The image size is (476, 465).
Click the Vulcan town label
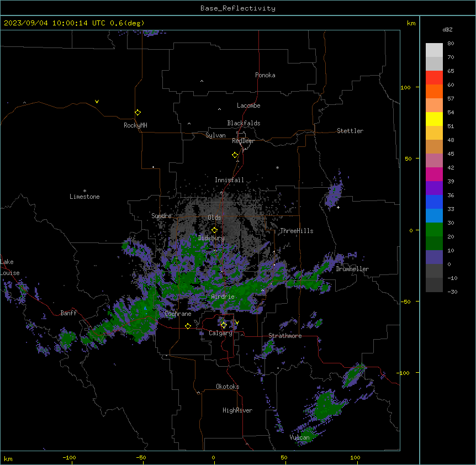click(299, 437)
